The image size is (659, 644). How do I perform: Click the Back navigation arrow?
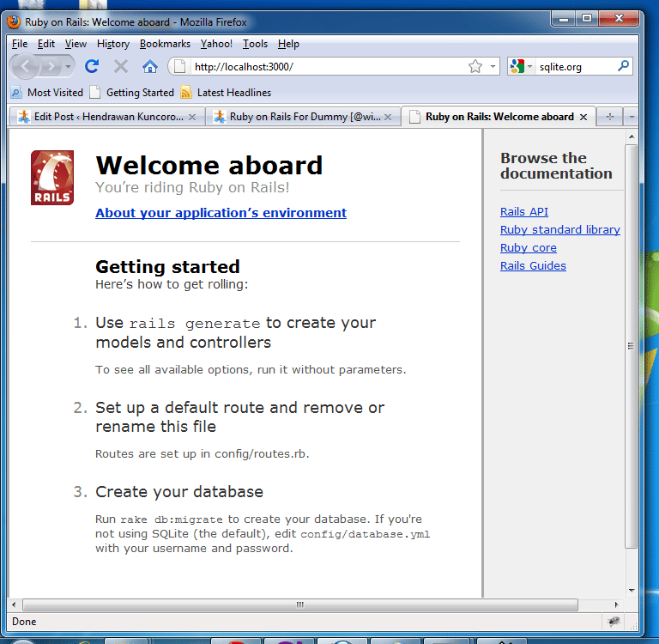click(25, 66)
